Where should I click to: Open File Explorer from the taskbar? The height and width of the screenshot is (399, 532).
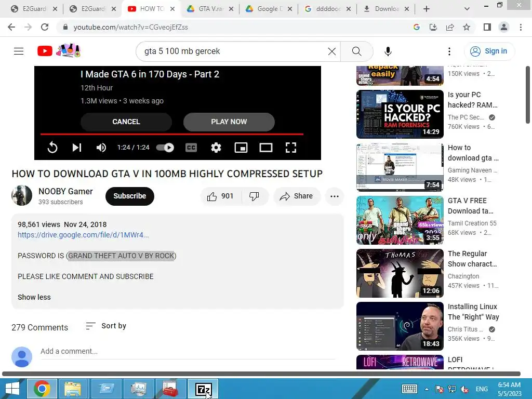(73, 389)
